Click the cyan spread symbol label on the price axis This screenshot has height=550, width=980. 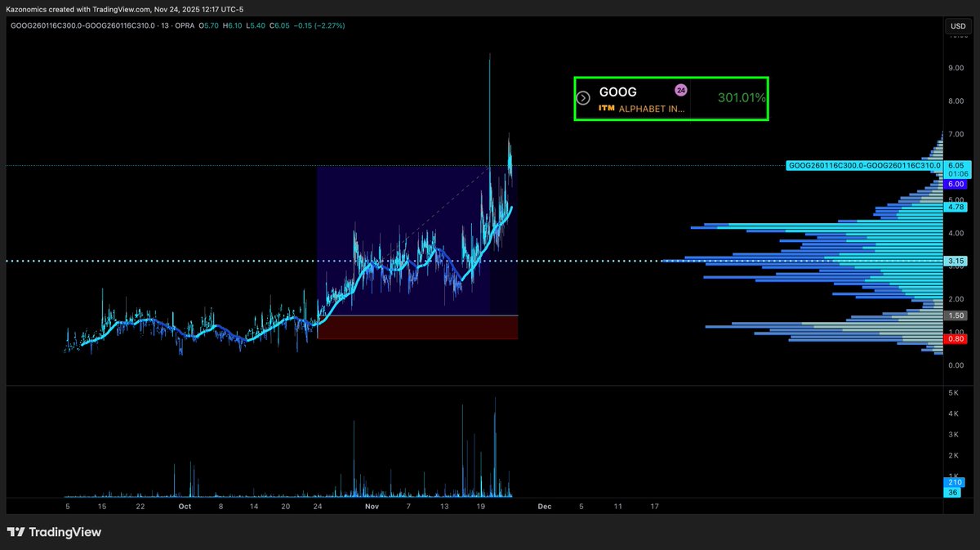click(863, 165)
